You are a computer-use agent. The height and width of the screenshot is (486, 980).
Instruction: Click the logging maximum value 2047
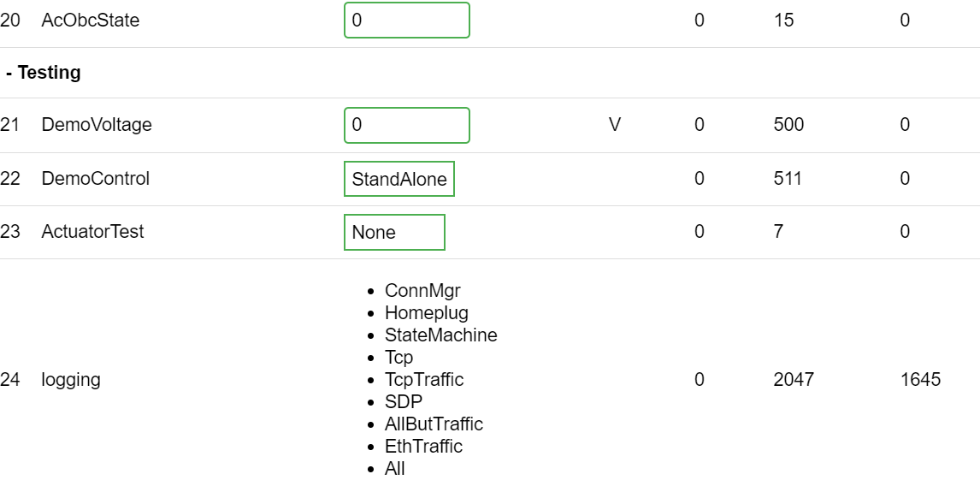coord(794,379)
